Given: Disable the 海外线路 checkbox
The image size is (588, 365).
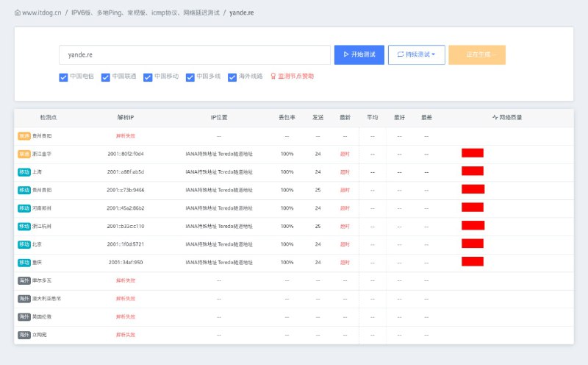Looking at the screenshot, I should (232, 77).
